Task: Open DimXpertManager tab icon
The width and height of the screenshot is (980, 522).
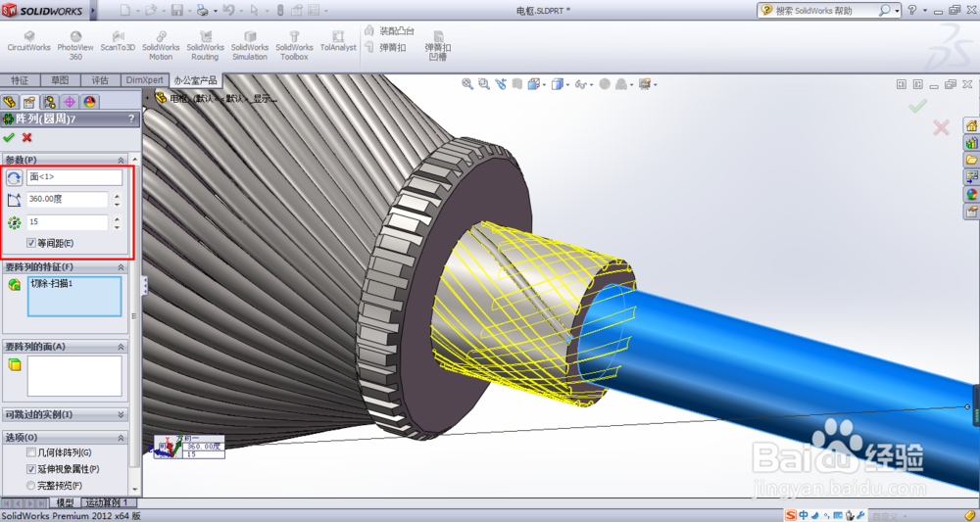Action: click(x=70, y=102)
